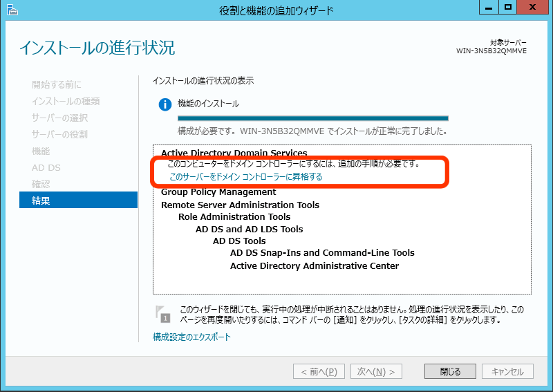553x392 pixels.
Task: Click the キャンセル button
Action: (x=507, y=371)
